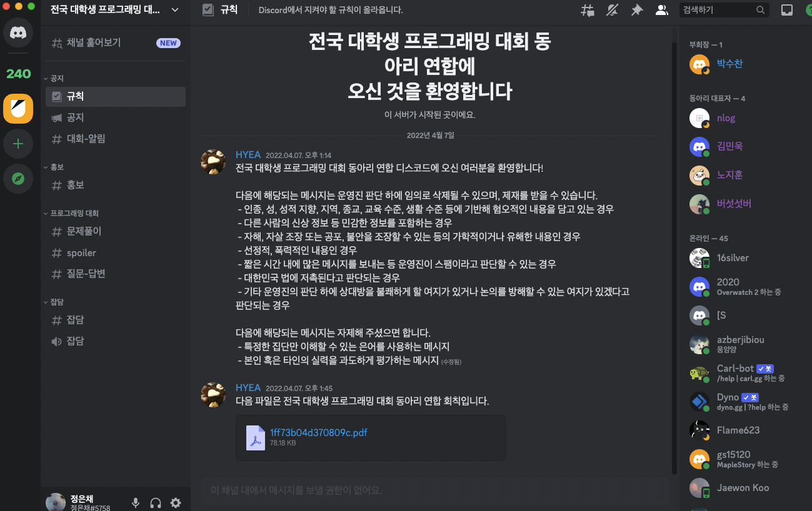Open the 대회-알림 channel
This screenshot has height=511, width=812.
116,139
